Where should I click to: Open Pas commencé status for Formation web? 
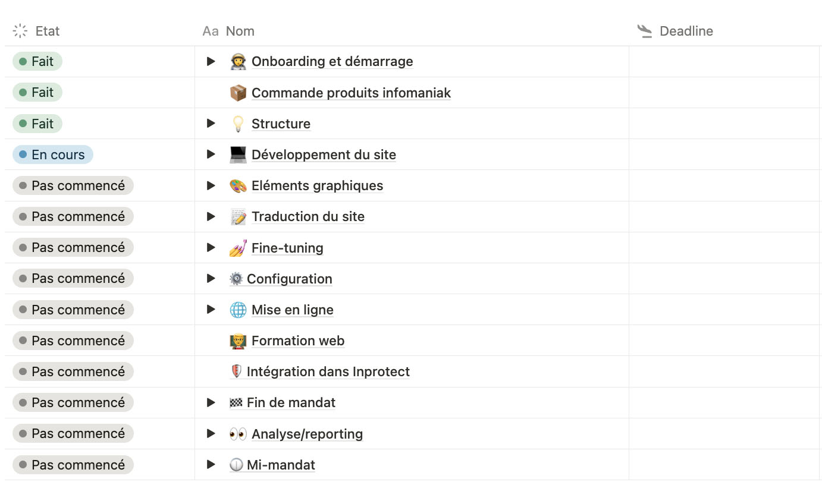tap(73, 341)
